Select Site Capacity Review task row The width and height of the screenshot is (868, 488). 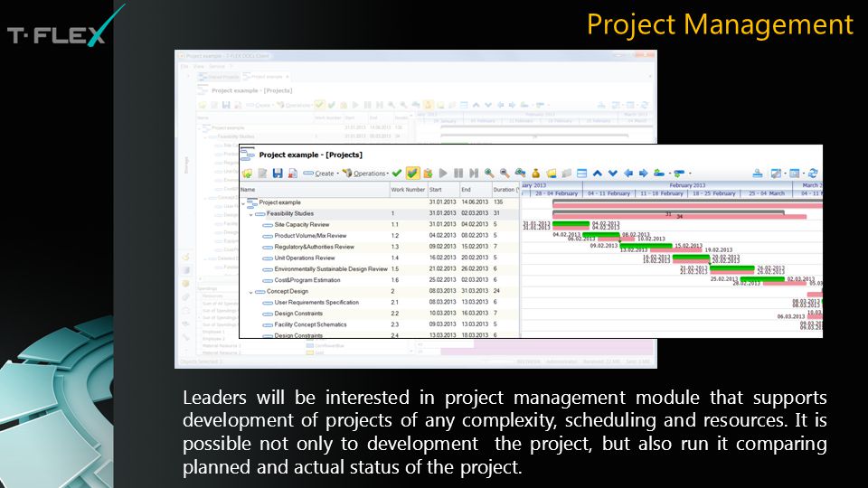(x=380, y=225)
